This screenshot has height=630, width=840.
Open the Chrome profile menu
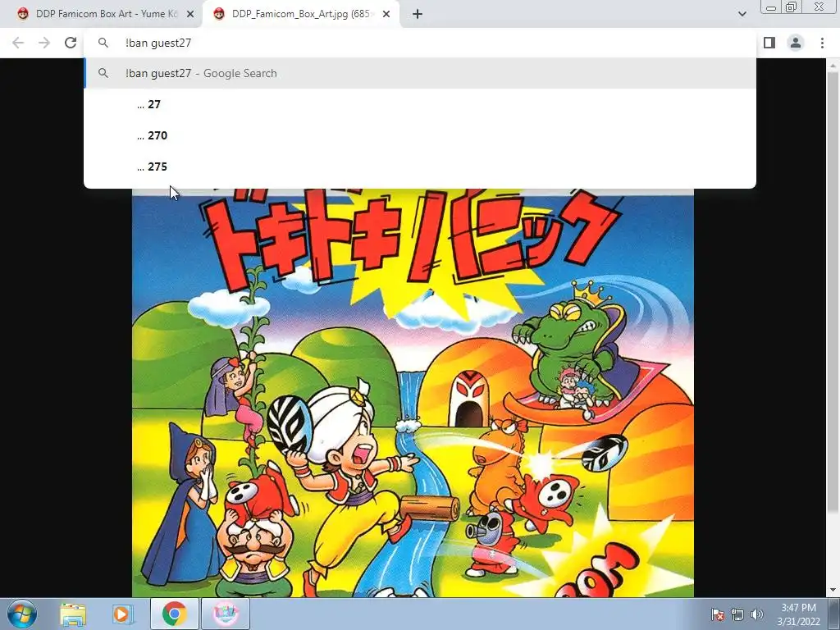[796, 43]
